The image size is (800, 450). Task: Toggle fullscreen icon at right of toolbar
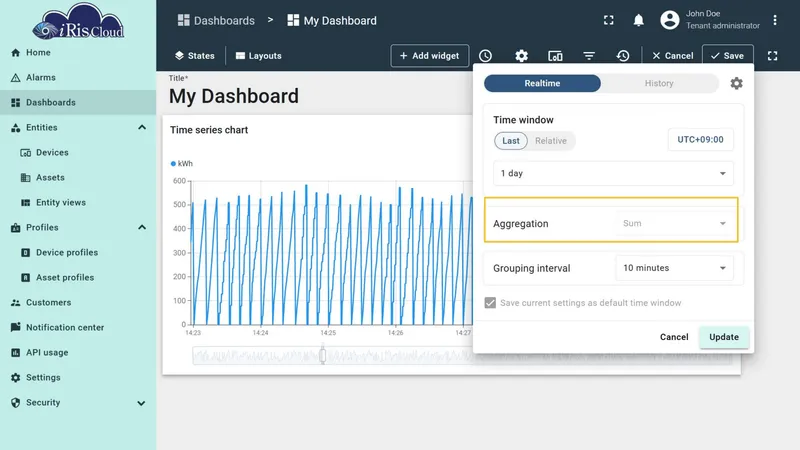[772, 56]
